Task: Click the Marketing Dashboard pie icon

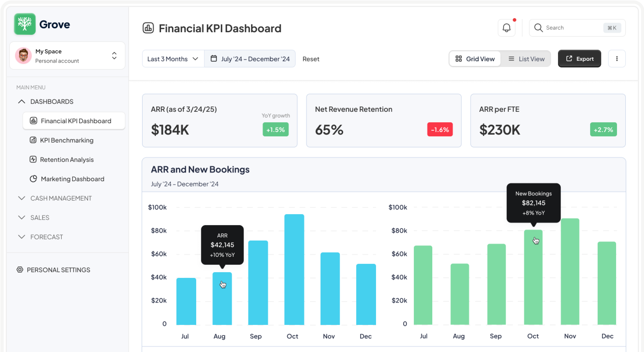Action: tap(33, 179)
